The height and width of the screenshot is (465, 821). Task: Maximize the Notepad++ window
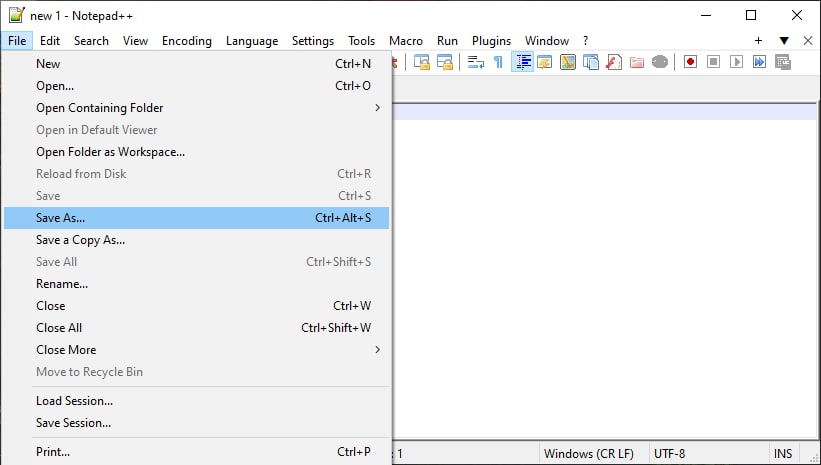[x=751, y=15]
